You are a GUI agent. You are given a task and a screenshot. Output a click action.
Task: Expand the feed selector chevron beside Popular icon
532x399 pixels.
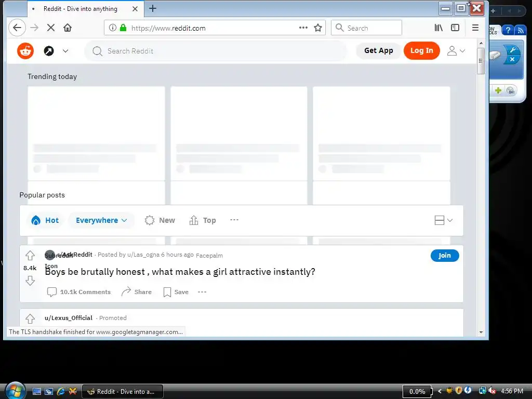click(x=65, y=51)
